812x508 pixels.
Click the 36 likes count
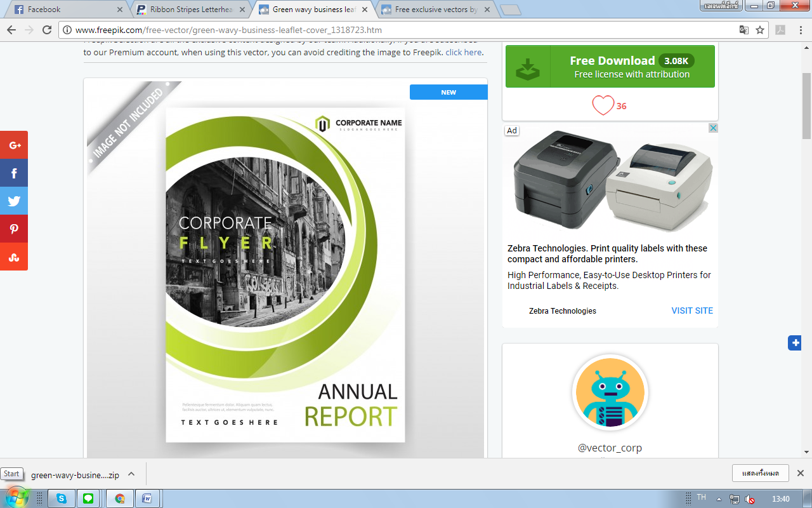tap(621, 106)
